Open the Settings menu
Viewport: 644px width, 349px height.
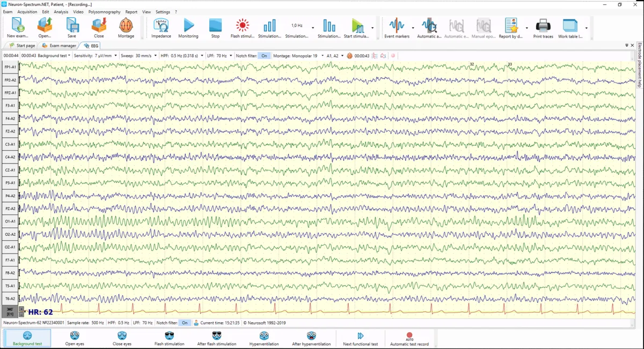point(163,12)
